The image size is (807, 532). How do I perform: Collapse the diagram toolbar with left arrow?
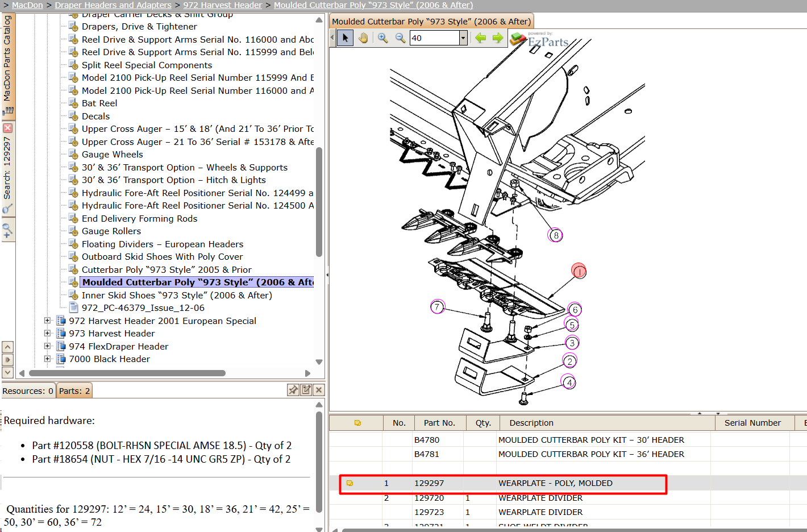[x=332, y=38]
